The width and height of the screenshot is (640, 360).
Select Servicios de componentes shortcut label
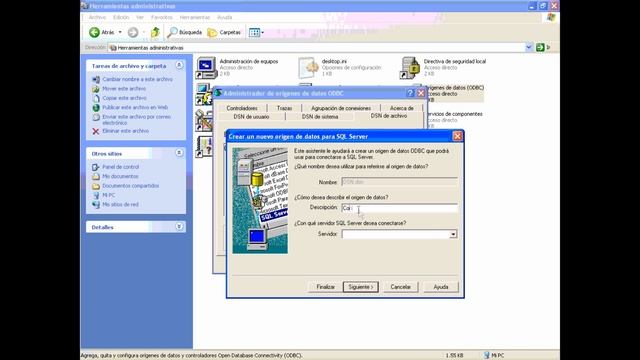point(455,114)
